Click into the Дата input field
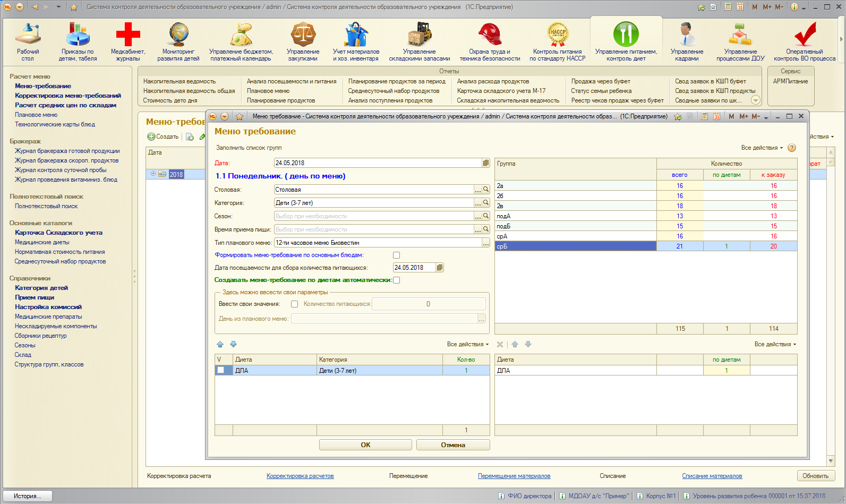 coord(378,163)
